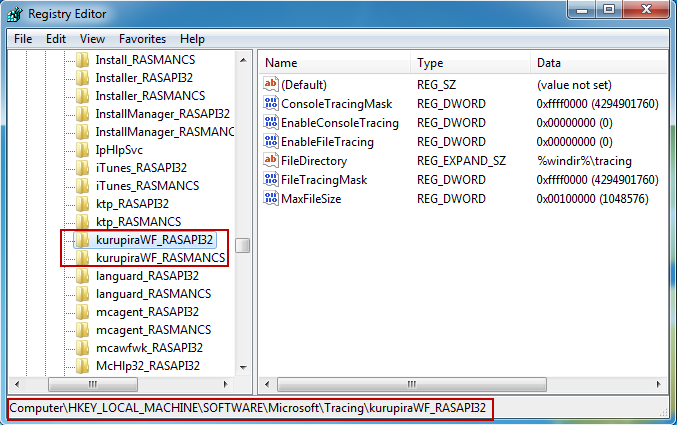
Task: Click the FileTracingMask DWORD icon
Action: pyautogui.click(x=271, y=179)
